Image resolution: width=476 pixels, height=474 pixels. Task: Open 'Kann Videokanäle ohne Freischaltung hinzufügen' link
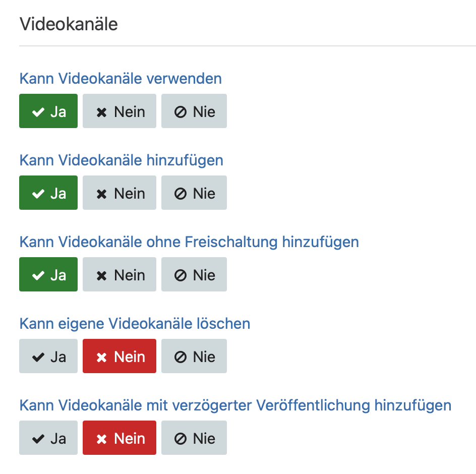[189, 242]
